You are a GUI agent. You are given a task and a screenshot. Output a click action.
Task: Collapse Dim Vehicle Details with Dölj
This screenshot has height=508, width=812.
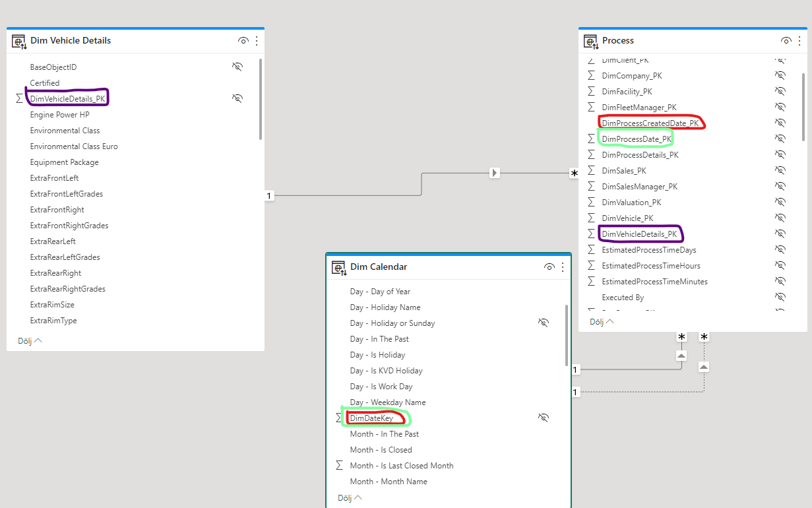(30, 341)
